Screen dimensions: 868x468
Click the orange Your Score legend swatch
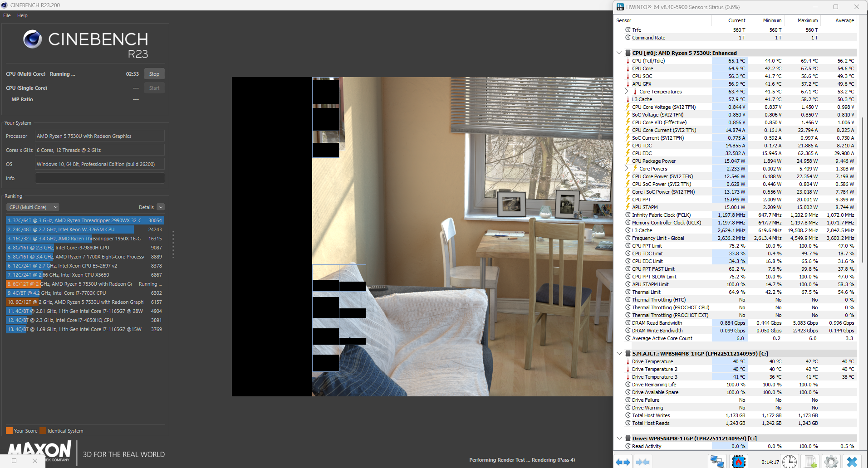[x=9, y=431]
